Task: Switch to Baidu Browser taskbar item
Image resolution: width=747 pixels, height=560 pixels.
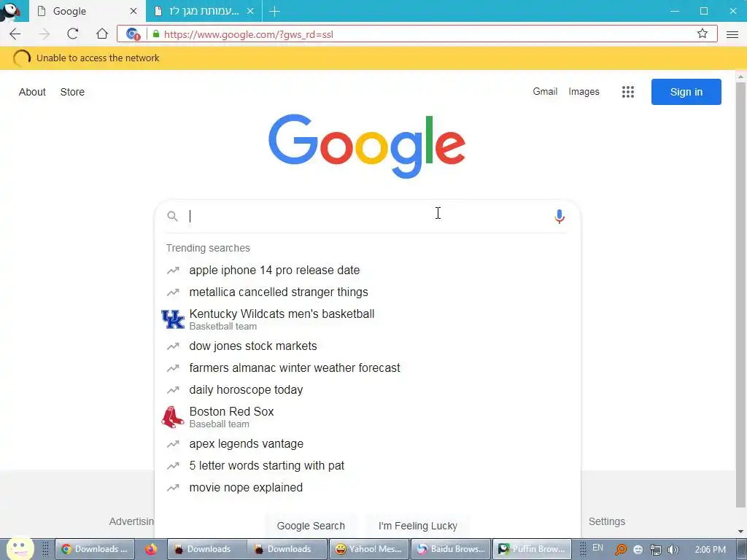Action: (451, 549)
